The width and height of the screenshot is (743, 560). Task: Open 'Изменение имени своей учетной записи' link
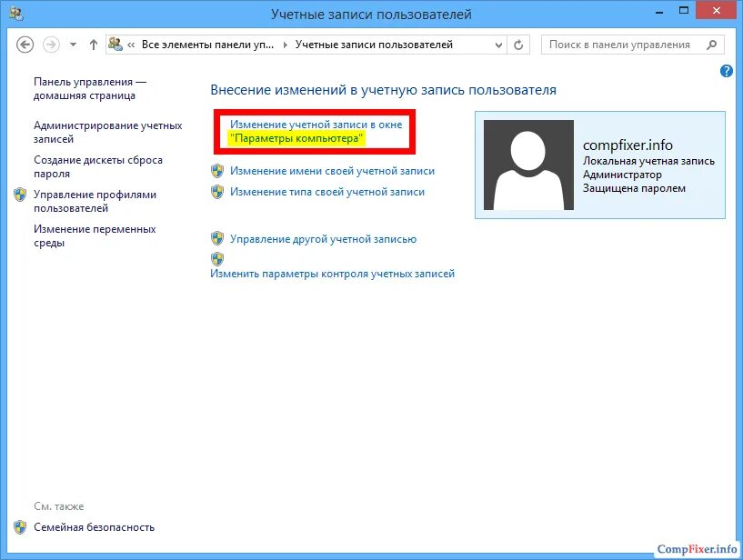pos(332,171)
